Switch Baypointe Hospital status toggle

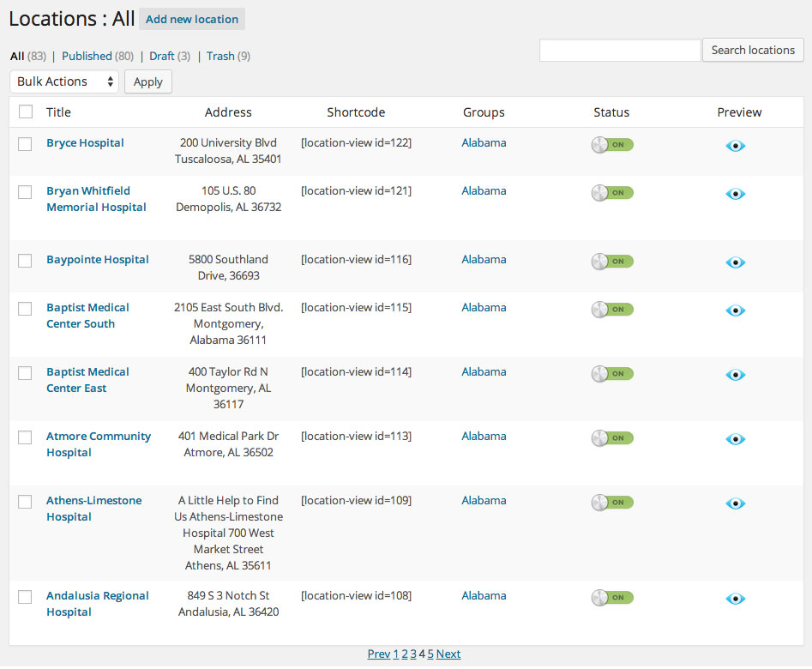pos(612,262)
